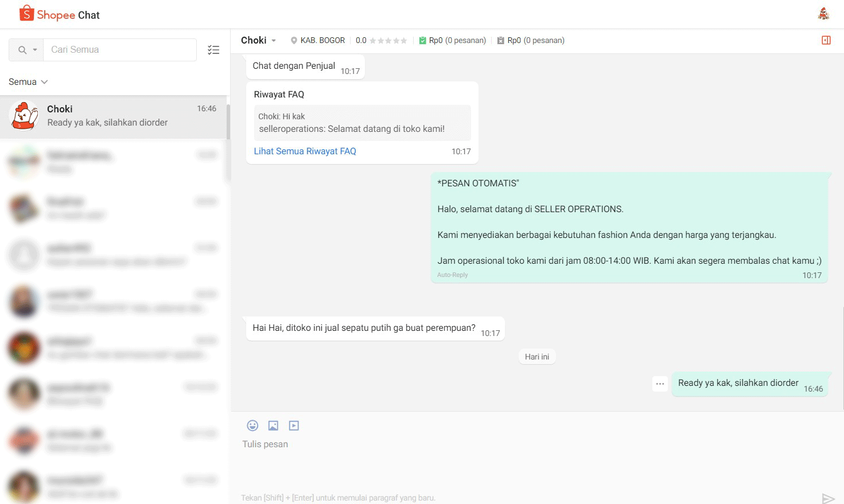
Task: Click the Tulis pesan message input field
Action: [x=402, y=444]
